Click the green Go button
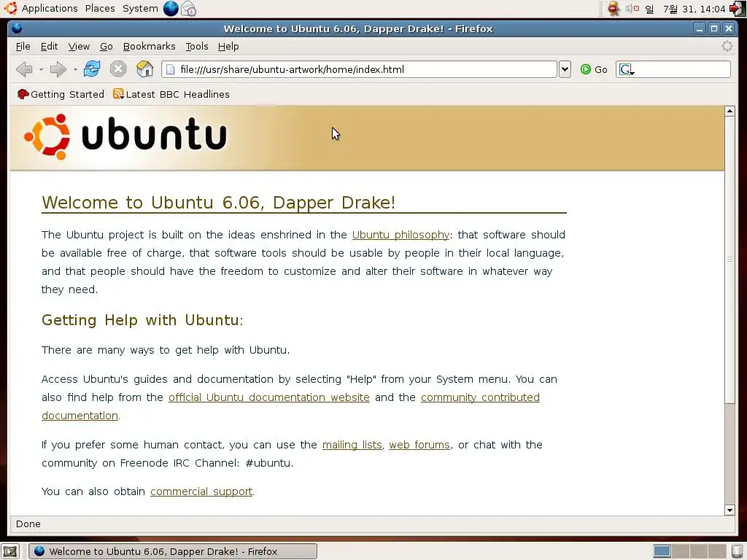The height and width of the screenshot is (560, 747). tap(594, 69)
